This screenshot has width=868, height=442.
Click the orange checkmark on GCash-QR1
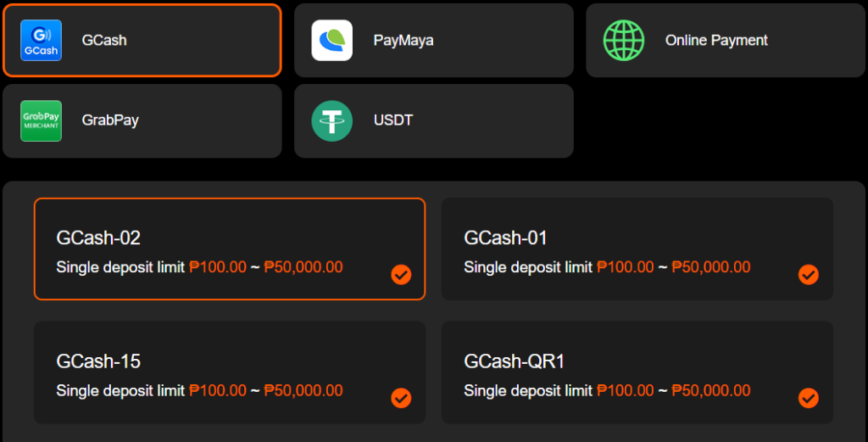(x=808, y=398)
